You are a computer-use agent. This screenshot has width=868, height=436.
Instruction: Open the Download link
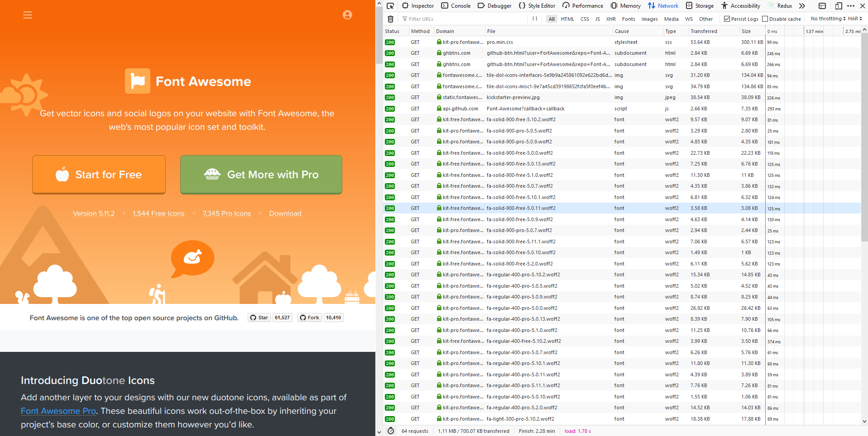[285, 213]
